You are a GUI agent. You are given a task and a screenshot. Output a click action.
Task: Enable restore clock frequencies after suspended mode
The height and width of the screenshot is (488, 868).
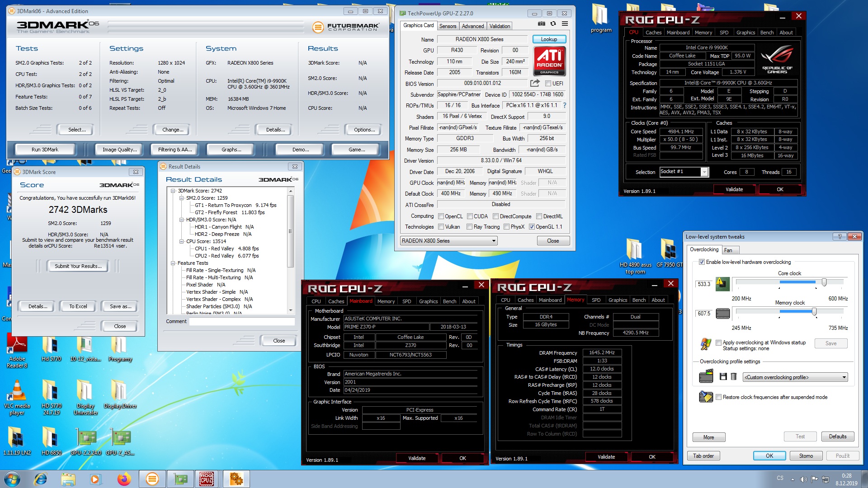click(718, 397)
